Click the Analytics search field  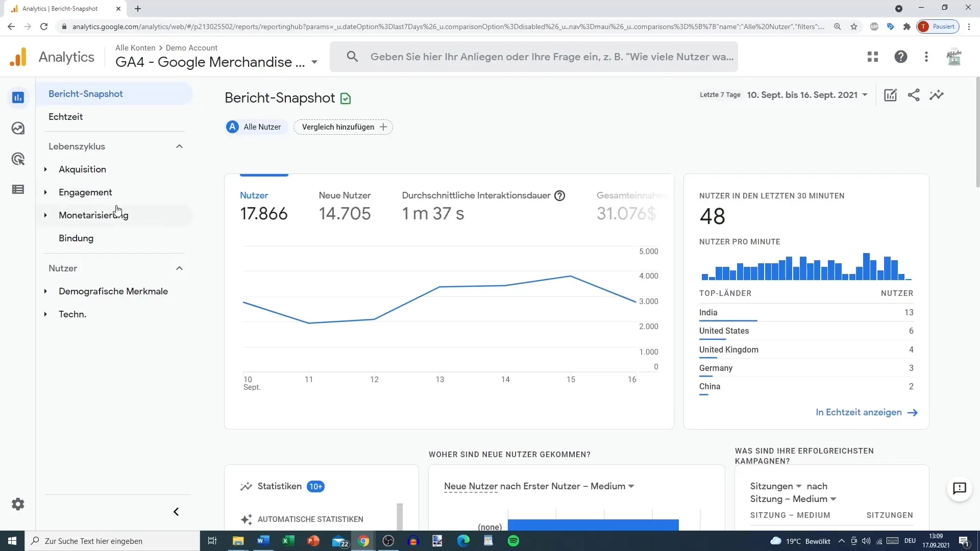point(534,57)
